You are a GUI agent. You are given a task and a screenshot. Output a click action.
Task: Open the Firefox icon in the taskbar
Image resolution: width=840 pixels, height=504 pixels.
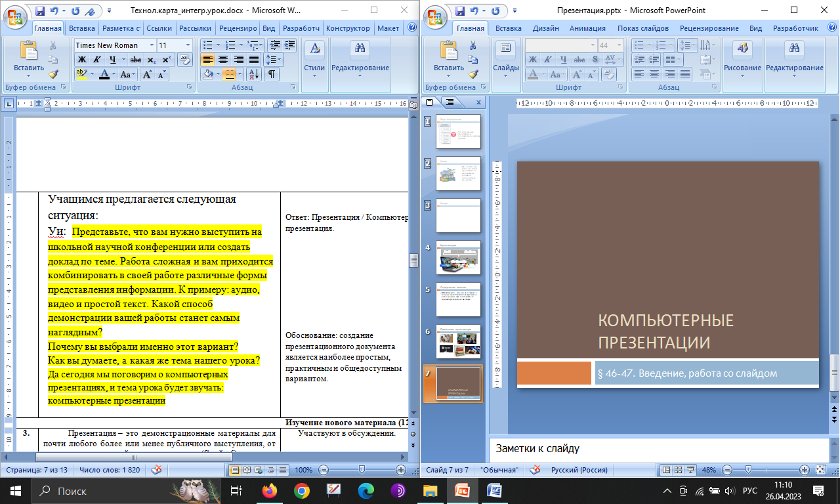tap(269, 491)
